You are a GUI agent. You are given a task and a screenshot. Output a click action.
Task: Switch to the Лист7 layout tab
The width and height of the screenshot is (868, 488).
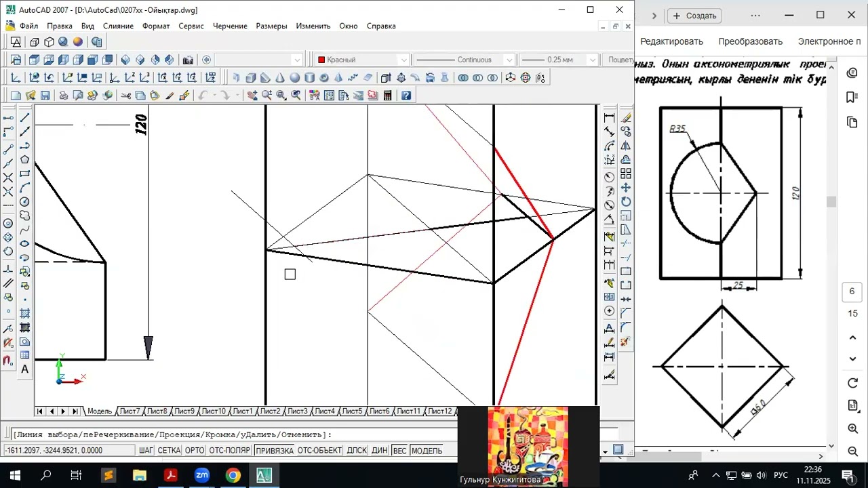point(130,411)
